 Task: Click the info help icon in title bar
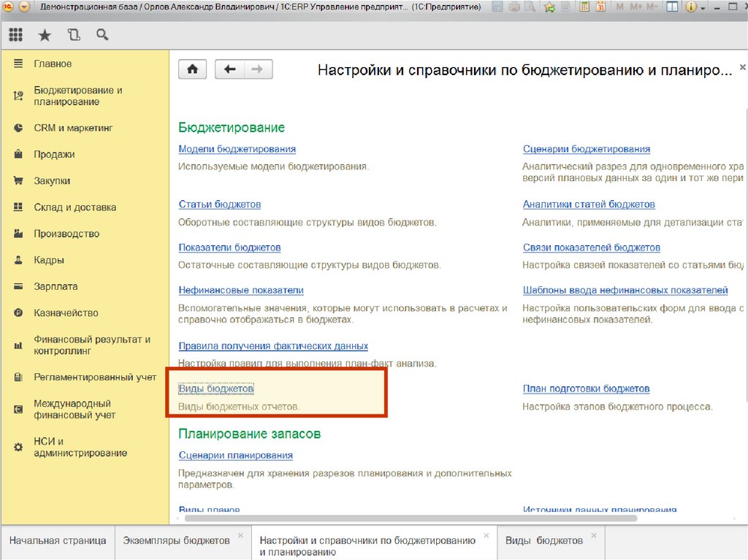coord(690,7)
